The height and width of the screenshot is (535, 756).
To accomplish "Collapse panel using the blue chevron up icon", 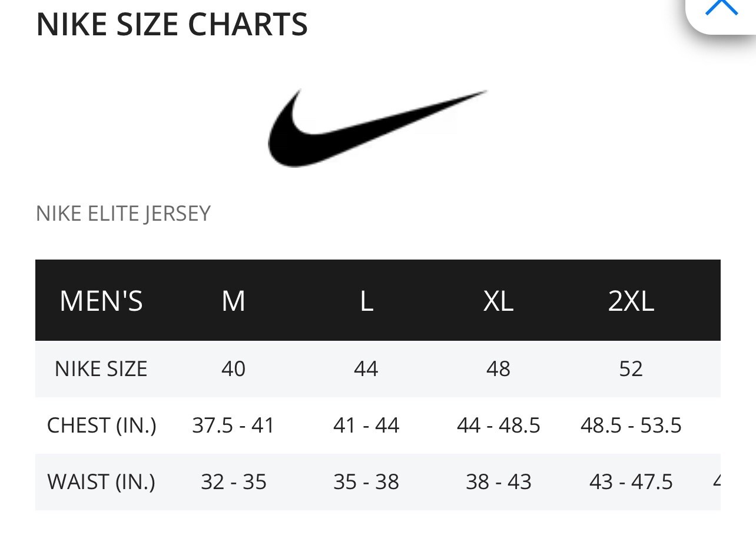I will click(721, 7).
